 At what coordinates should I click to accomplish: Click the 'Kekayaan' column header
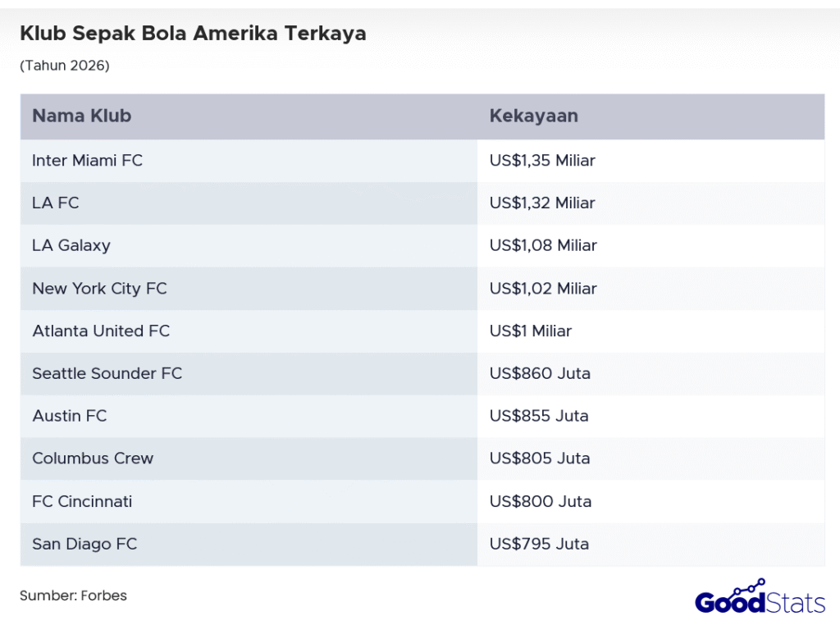pyautogui.click(x=534, y=116)
